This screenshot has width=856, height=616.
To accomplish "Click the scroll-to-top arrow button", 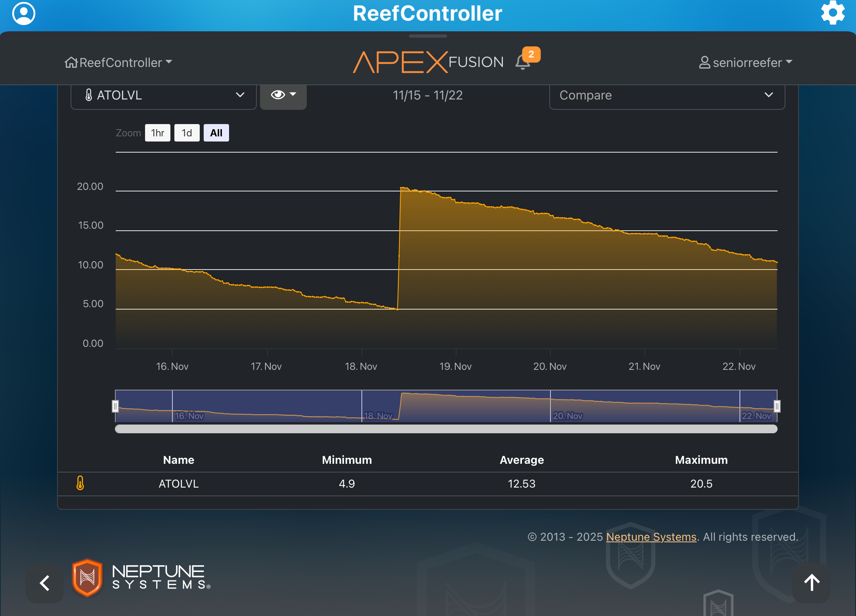I will [x=811, y=582].
